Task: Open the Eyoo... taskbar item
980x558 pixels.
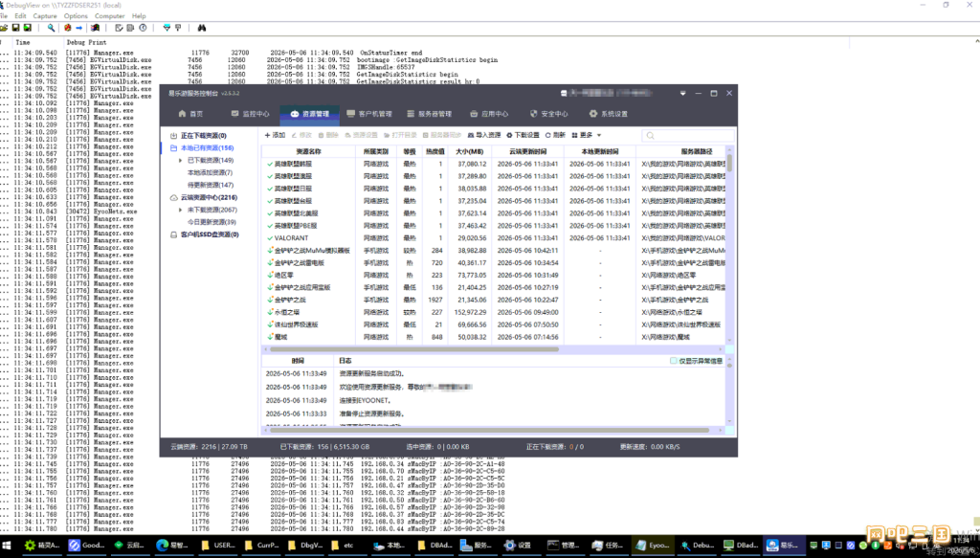Action: tap(651, 546)
